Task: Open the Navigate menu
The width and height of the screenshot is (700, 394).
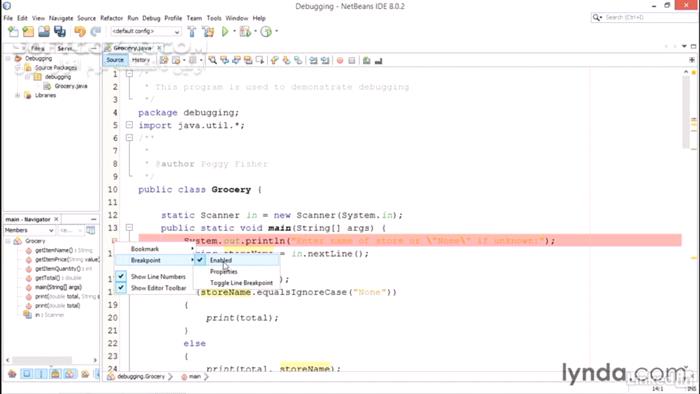Action: click(x=61, y=18)
